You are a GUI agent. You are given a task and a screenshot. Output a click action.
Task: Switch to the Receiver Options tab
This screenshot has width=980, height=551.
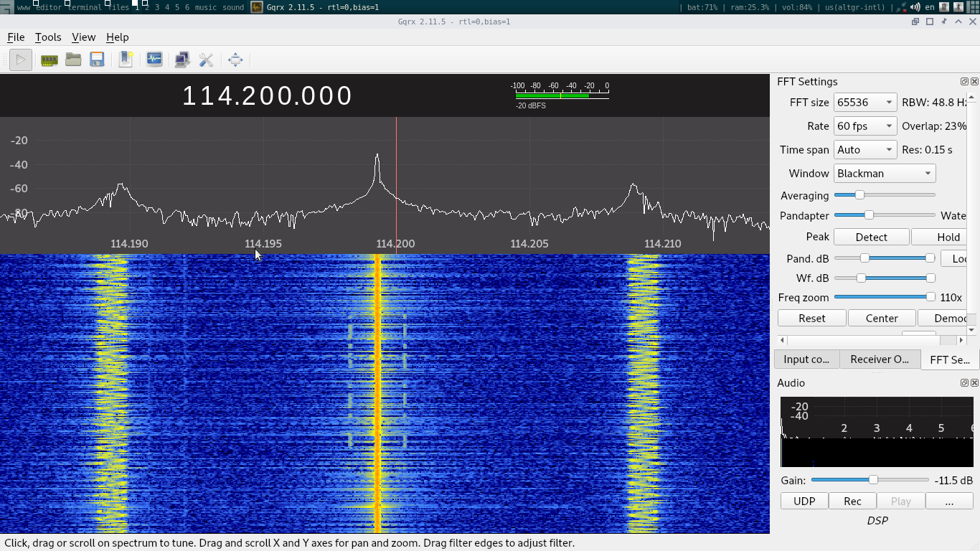[880, 359]
